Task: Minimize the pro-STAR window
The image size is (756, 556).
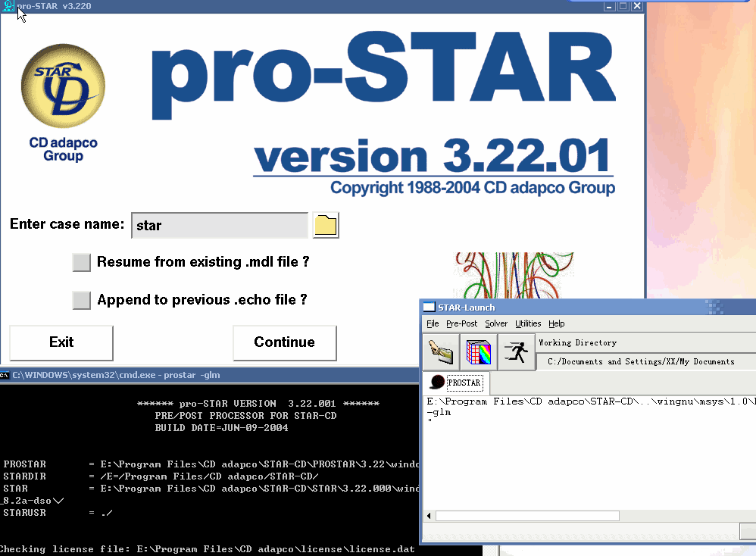Action: [x=609, y=6]
